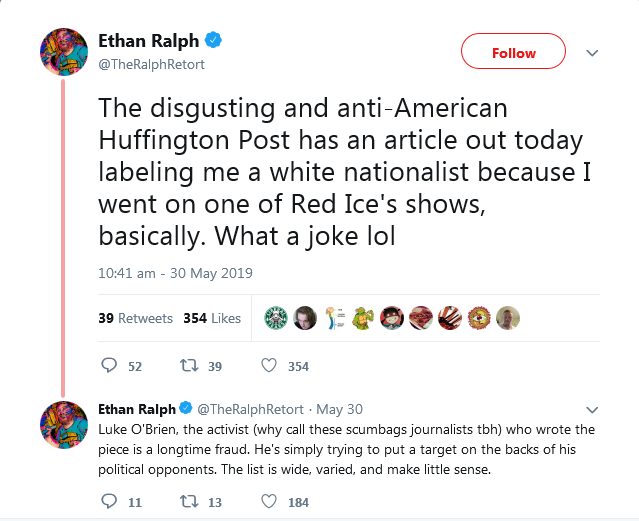Click the Ethan Ralph name on the second tweet
The width and height of the screenshot is (639, 521).
coord(137,409)
